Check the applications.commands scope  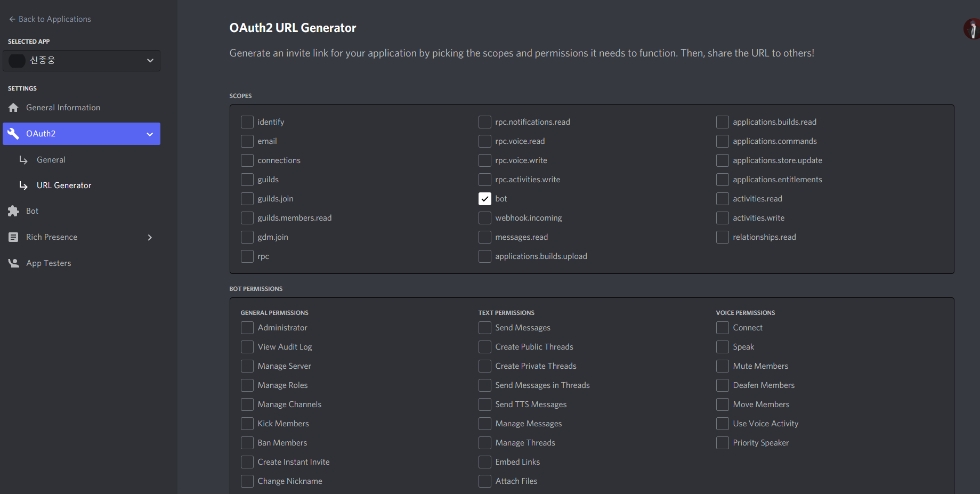point(723,141)
